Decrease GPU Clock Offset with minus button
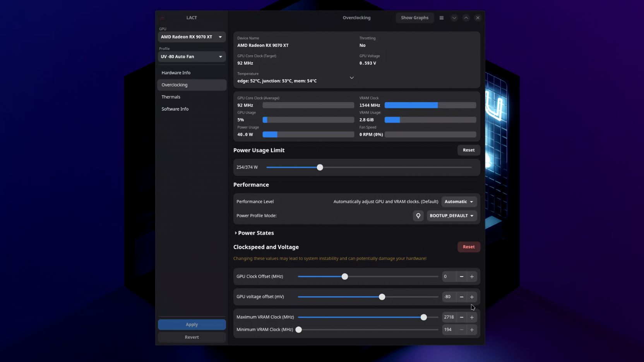The image size is (644, 362). click(461, 277)
